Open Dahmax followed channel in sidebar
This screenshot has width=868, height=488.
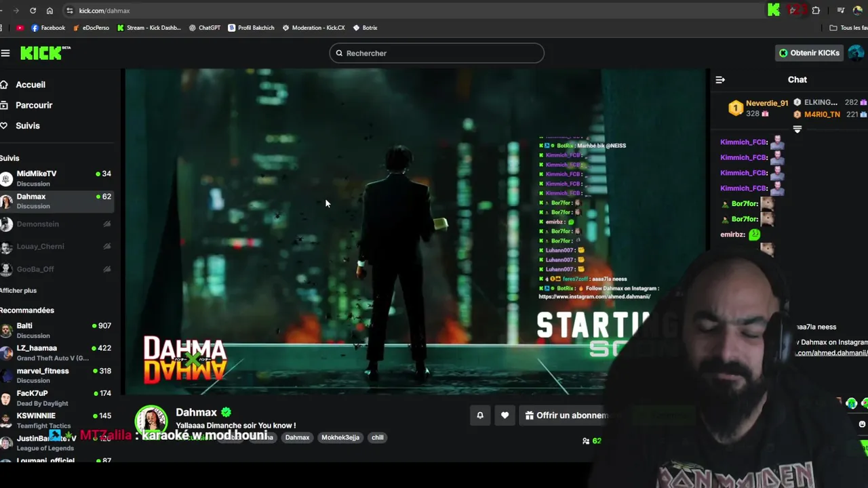click(57, 201)
